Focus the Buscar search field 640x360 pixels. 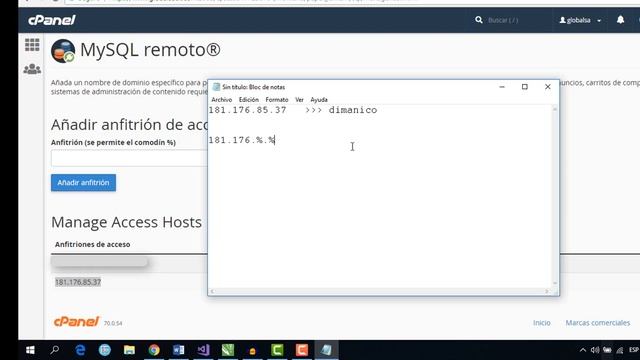[x=503, y=20]
